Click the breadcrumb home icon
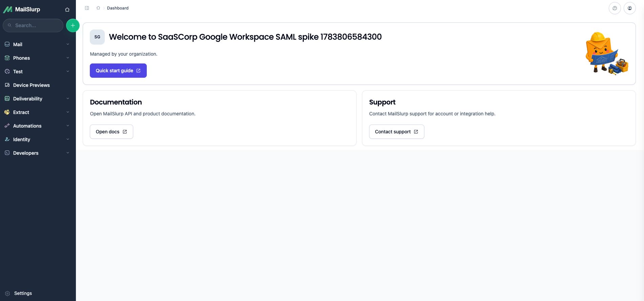 coord(98,8)
